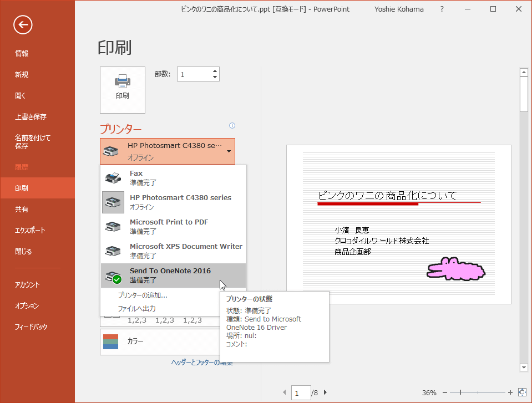
Task: Click zoom to page fit icon
Action: coord(522,392)
